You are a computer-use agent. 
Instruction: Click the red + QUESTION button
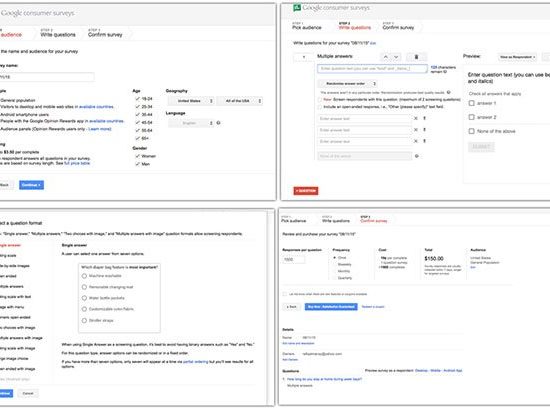click(306, 191)
